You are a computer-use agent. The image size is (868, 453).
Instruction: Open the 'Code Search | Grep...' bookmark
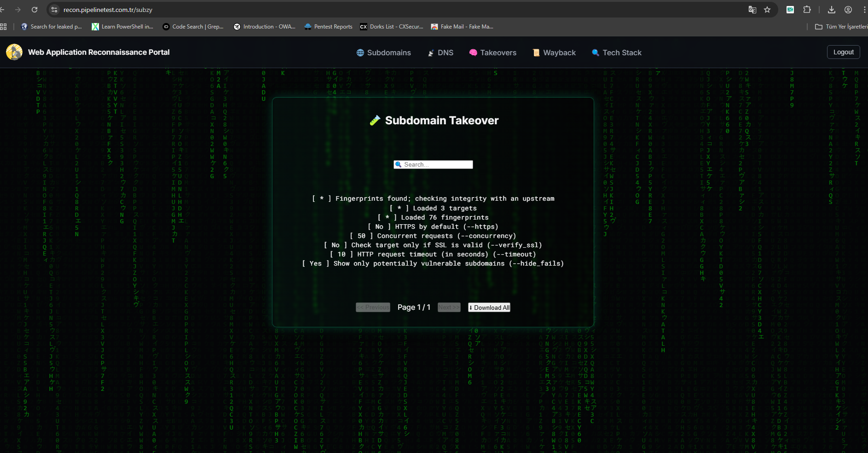click(x=193, y=27)
